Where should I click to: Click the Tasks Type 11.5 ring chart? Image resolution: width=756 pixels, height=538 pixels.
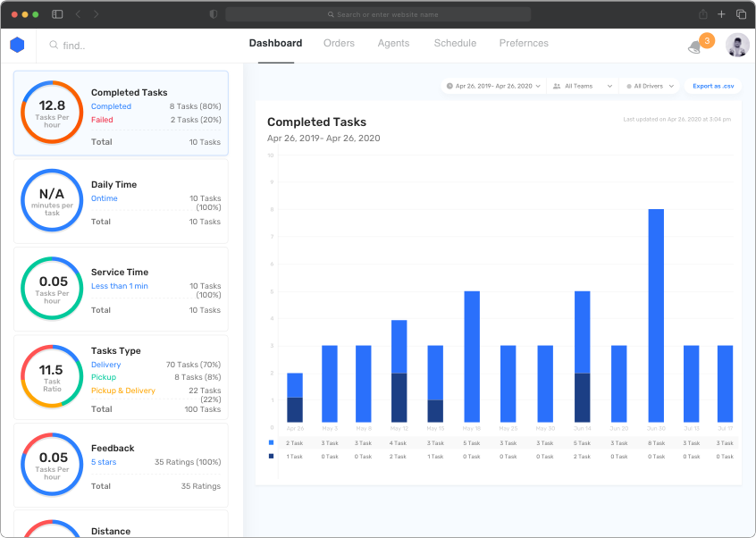(x=52, y=376)
